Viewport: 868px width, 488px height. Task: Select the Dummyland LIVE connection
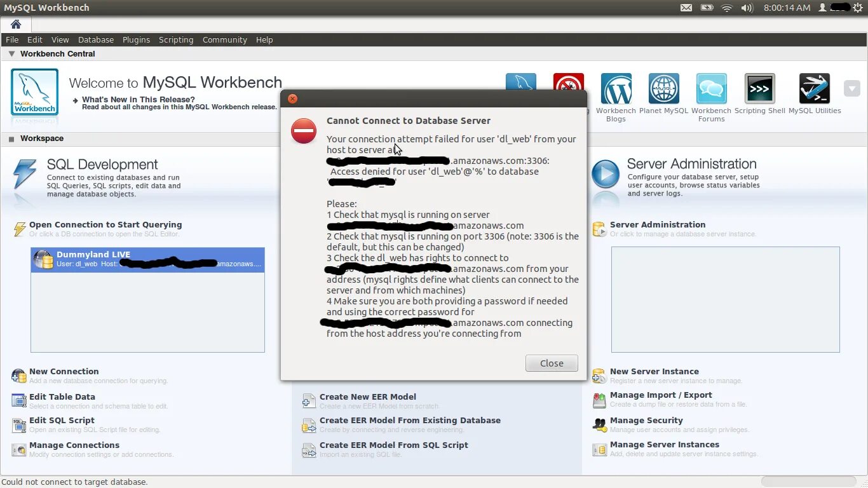tap(147, 259)
